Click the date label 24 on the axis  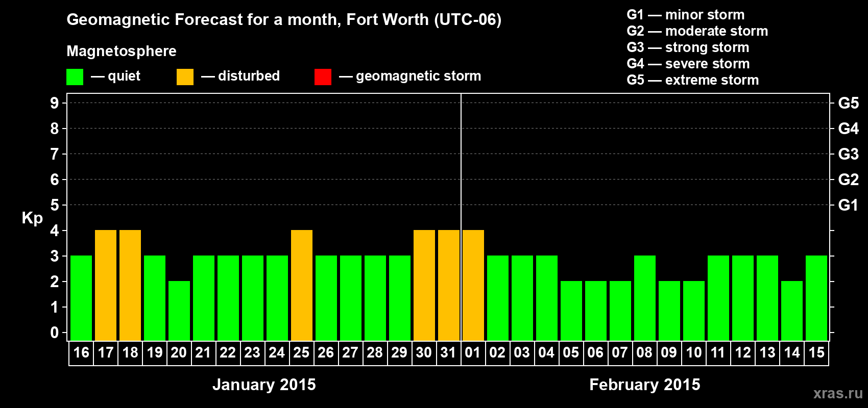[x=277, y=353]
